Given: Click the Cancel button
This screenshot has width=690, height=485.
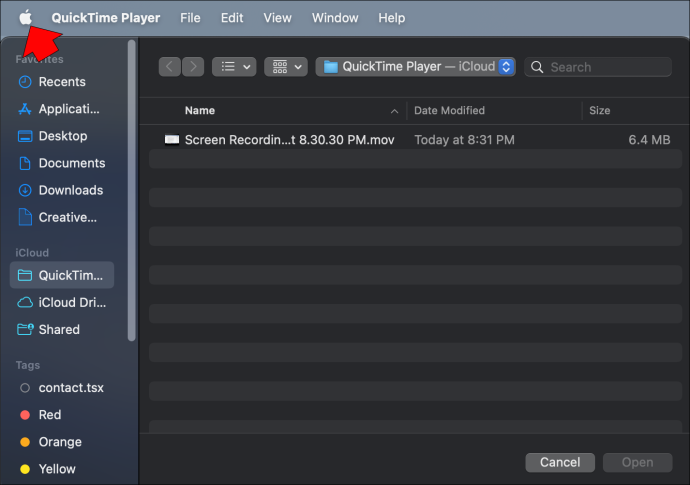Looking at the screenshot, I should click(x=560, y=462).
